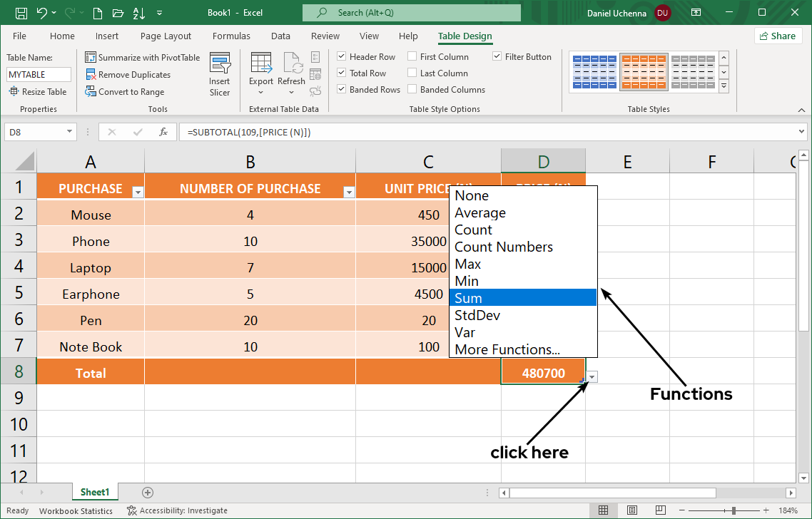This screenshot has height=519, width=812.
Task: Open Summarize with PivotTable
Action: click(142, 57)
